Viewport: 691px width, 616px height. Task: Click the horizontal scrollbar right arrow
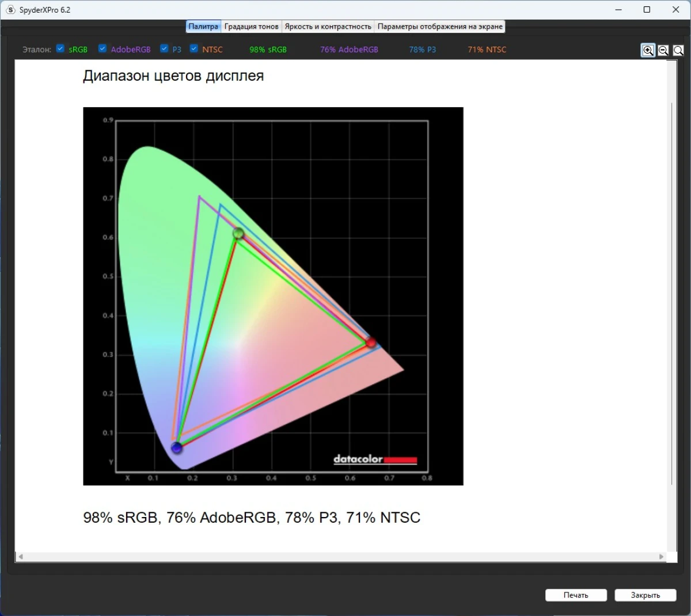(x=661, y=557)
